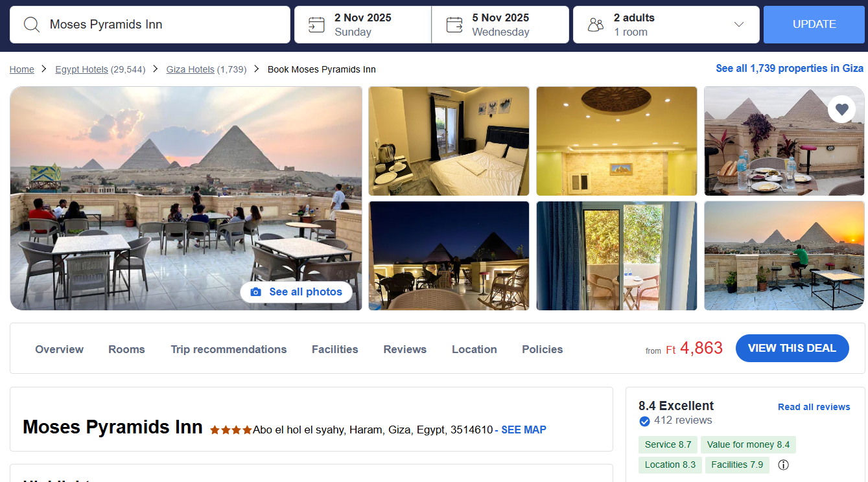Save hotel with the heart icon
The height and width of the screenshot is (482, 868).
coord(841,109)
